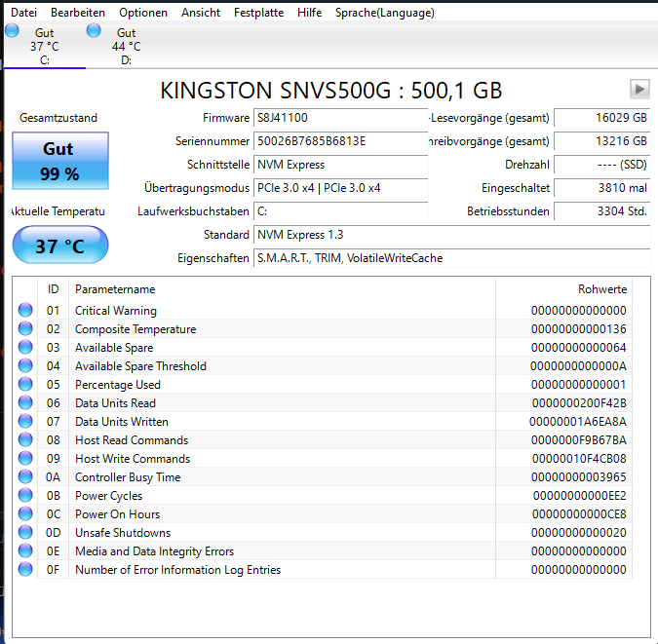The image size is (658, 644).
Task: Click status orb of Error Information Log Entries row
Action: click(x=25, y=569)
